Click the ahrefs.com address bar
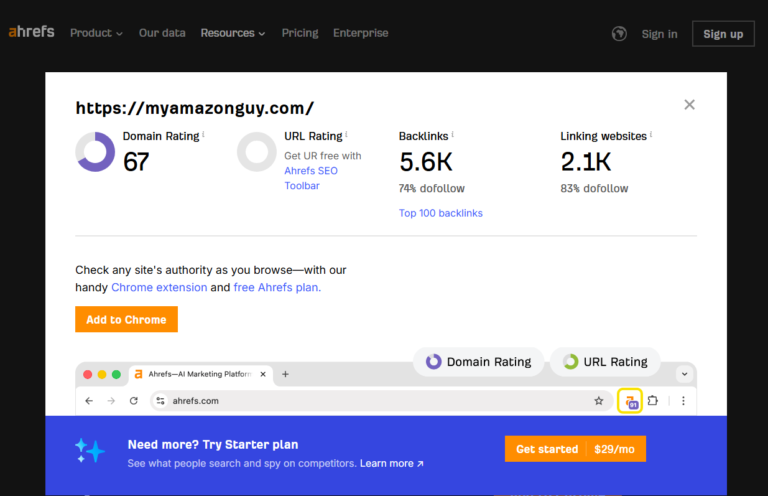The width and height of the screenshot is (768, 496). coord(381,401)
